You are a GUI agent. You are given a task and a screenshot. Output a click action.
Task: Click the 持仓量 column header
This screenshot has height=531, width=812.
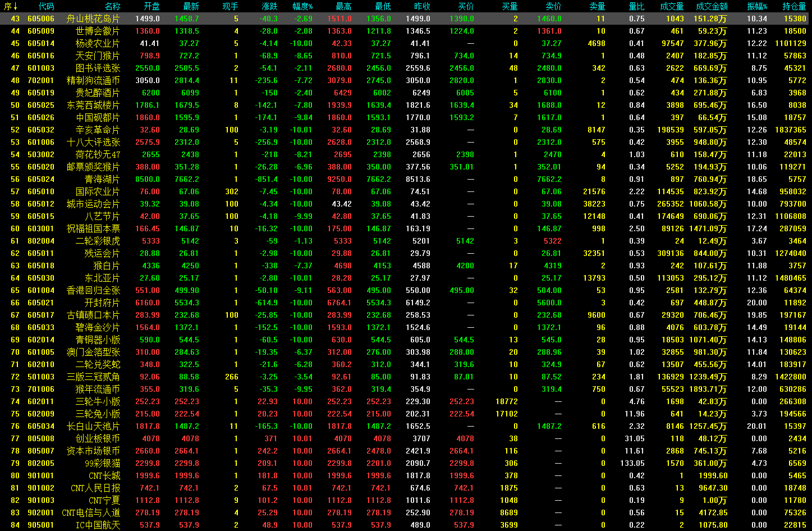point(795,6)
